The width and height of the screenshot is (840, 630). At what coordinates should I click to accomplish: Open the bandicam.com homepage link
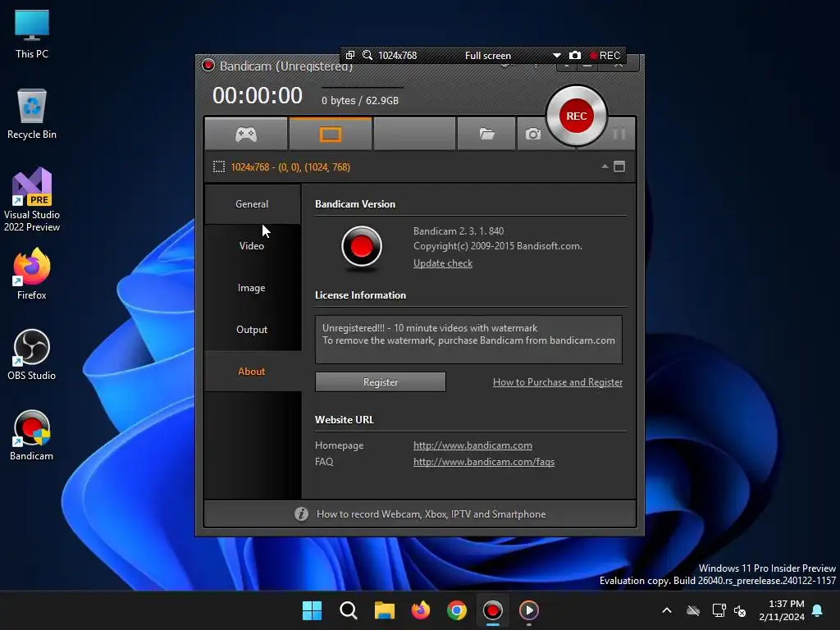pos(472,445)
